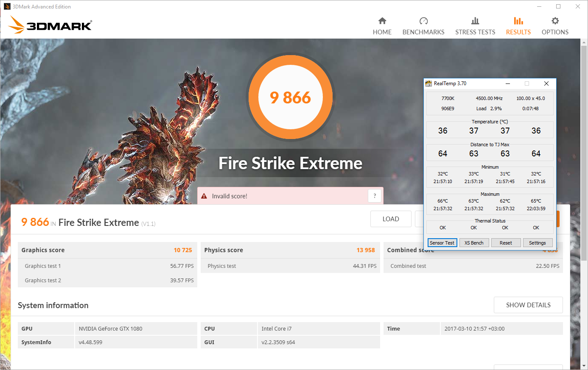Viewport: 588px width, 370px height.
Task: Run the Sensor Test in RealTemp
Action: [442, 243]
